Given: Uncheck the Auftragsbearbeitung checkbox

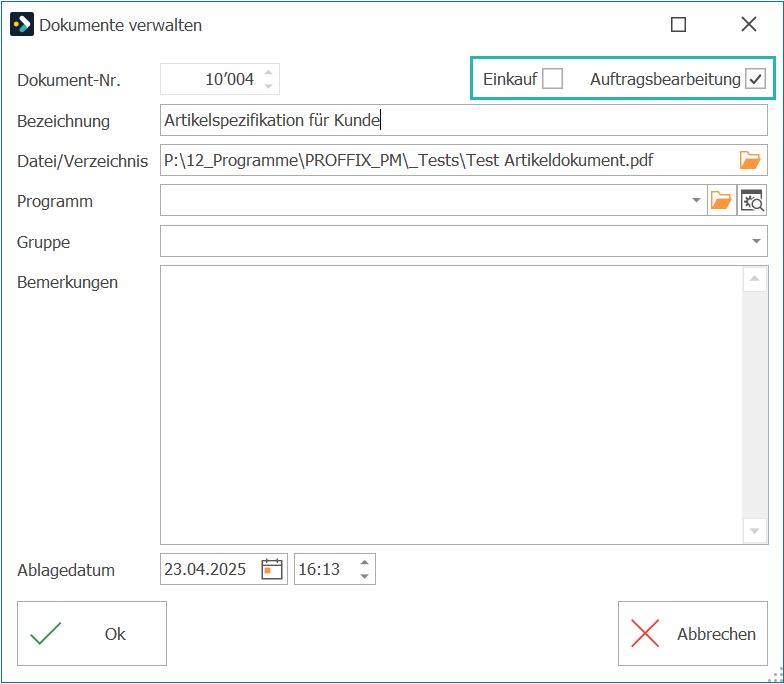Looking at the screenshot, I should (755, 79).
